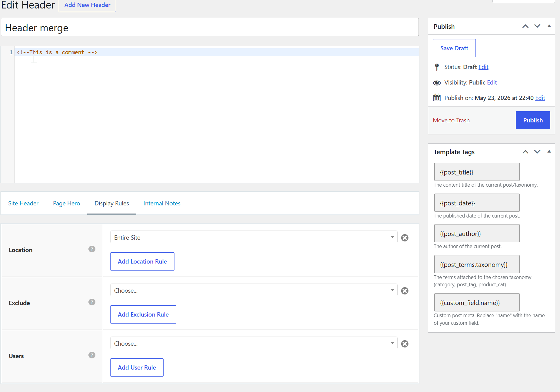Open the Entire Site location dropdown
The width and height of the screenshot is (560, 392).
254,237
